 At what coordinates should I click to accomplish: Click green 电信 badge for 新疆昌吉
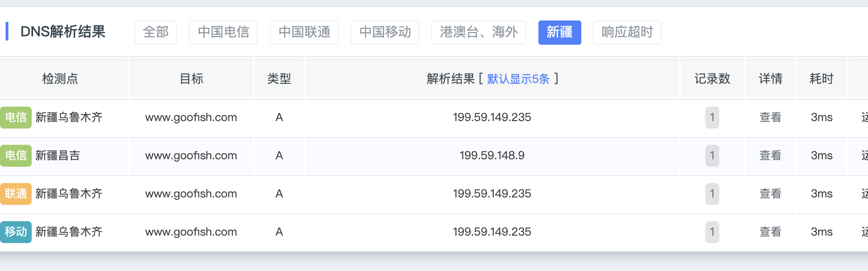point(16,156)
